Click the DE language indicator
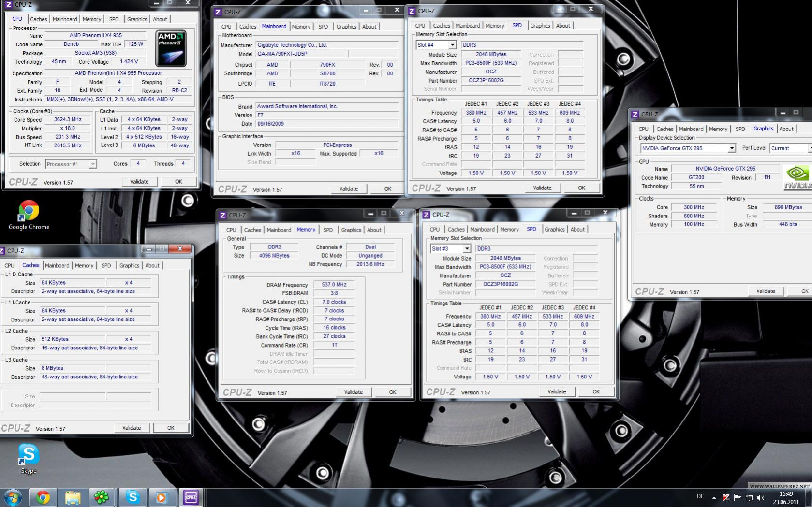This screenshot has width=812, height=507. tap(700, 496)
